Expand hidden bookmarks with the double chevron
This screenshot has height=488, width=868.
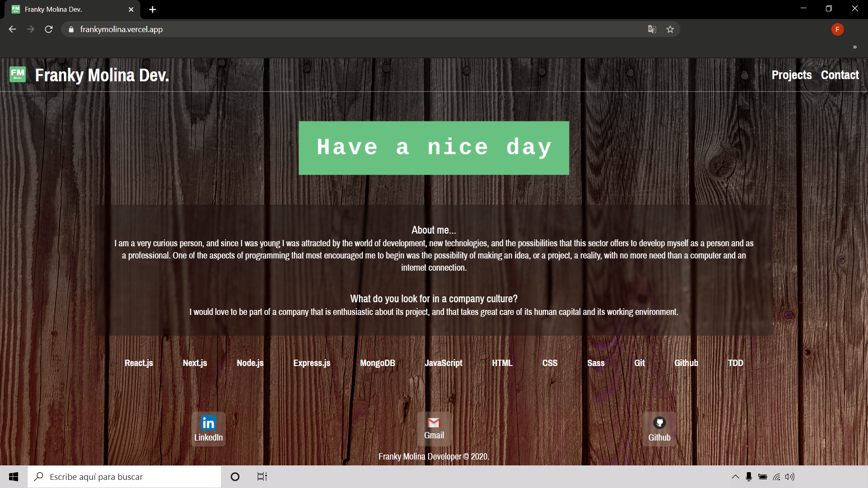(x=855, y=47)
